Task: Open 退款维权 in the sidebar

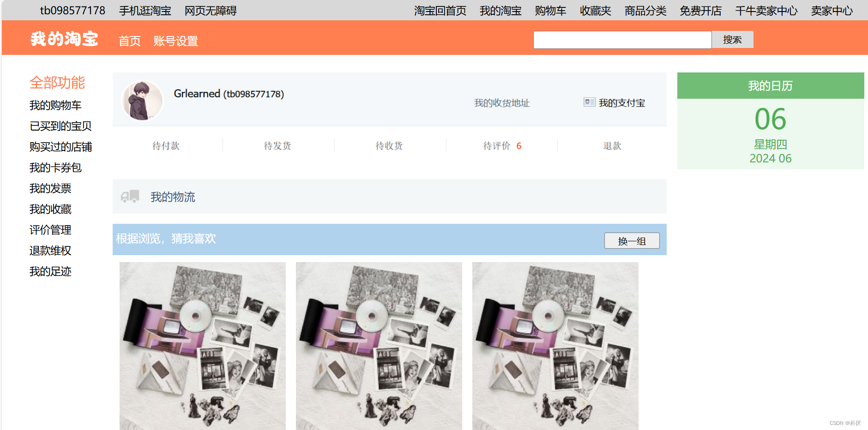Action: [50, 251]
